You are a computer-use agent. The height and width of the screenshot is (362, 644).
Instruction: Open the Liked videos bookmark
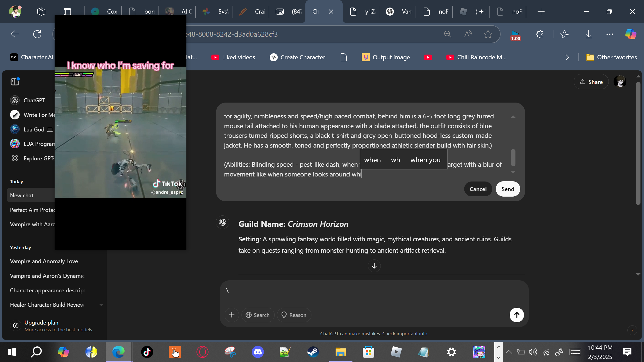pyautogui.click(x=233, y=57)
